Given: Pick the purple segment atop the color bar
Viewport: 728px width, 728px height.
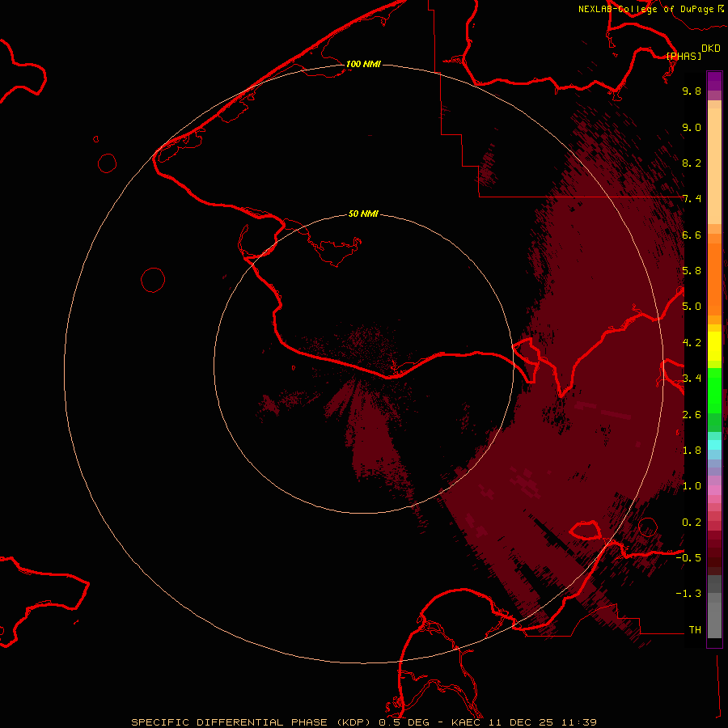Looking at the screenshot, I should pos(714,81).
